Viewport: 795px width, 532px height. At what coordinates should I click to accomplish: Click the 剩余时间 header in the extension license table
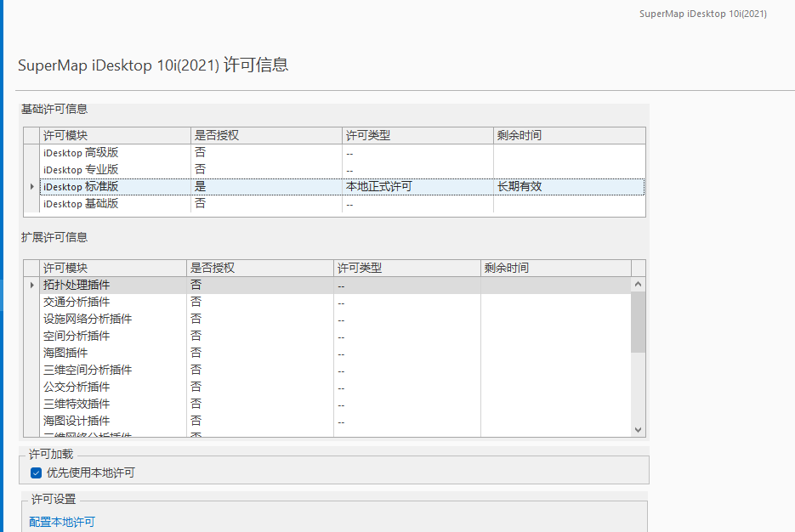coord(556,268)
